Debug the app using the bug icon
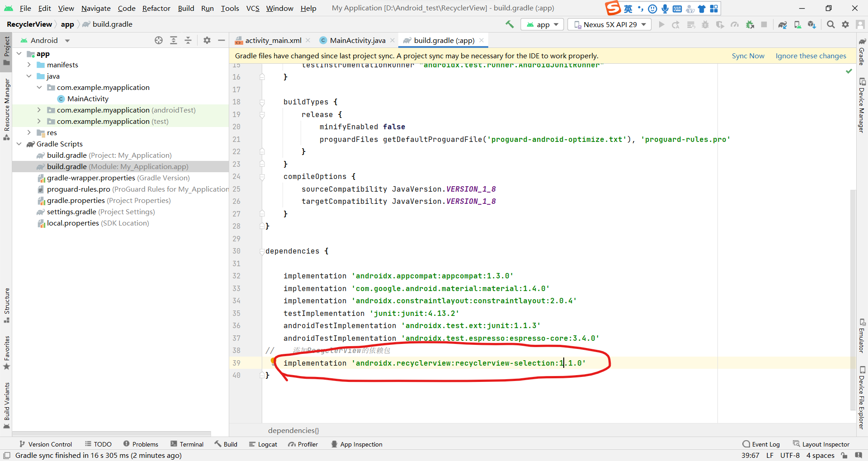This screenshot has height=461, width=868. point(705,25)
